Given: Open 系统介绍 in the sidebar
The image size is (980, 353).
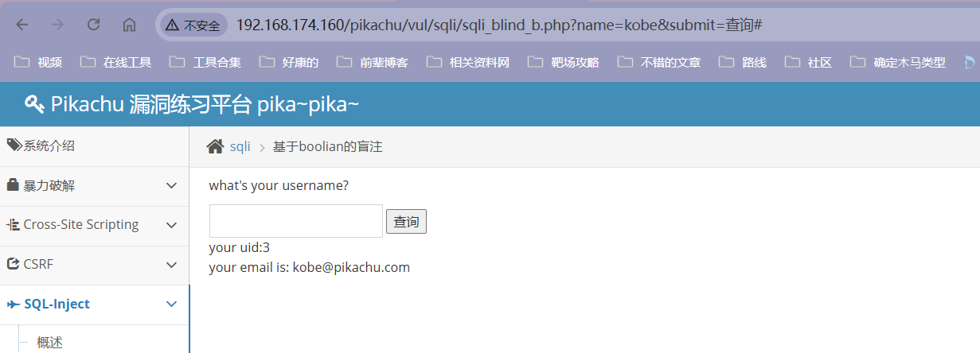Looking at the screenshot, I should click(x=95, y=146).
